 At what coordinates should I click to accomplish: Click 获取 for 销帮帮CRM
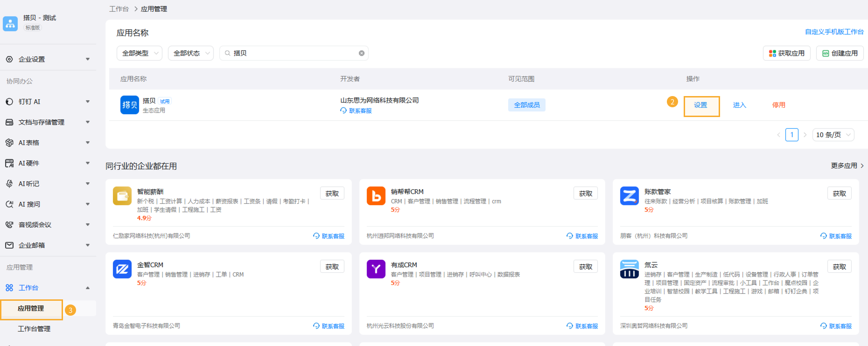(x=586, y=194)
